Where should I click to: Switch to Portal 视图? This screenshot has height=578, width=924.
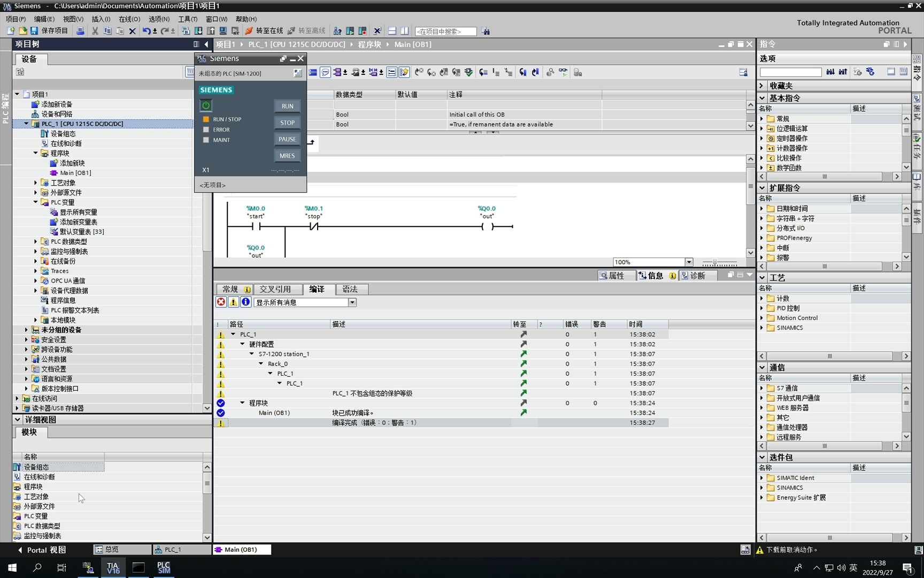tap(42, 550)
